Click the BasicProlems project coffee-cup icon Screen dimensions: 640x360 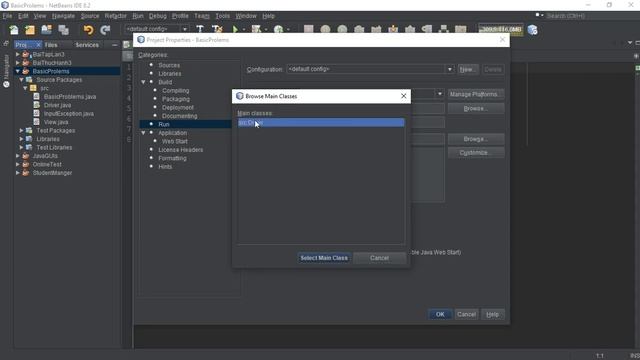click(x=26, y=71)
